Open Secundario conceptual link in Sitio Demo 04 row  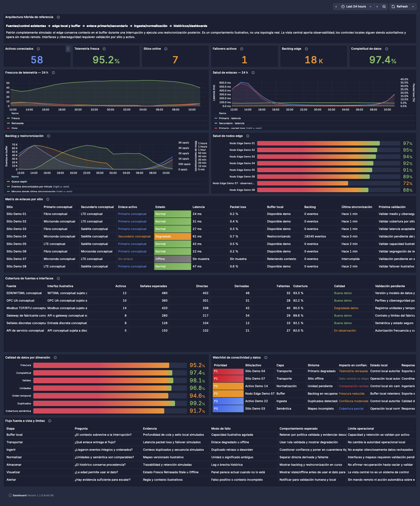pyautogui.click(x=134, y=237)
